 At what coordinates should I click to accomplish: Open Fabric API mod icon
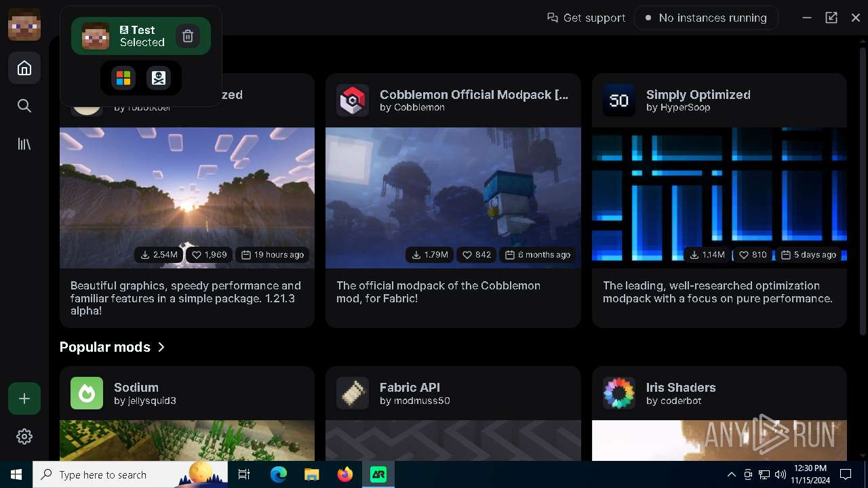(x=353, y=393)
